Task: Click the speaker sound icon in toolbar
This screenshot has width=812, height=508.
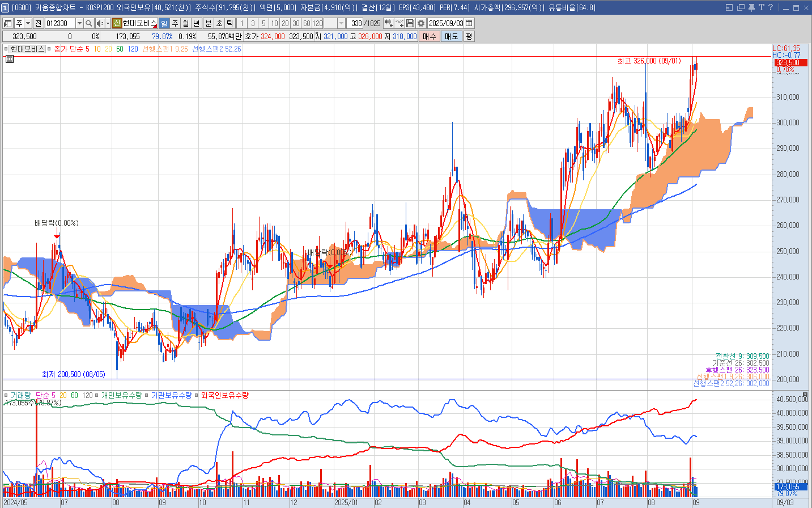Action: [x=100, y=23]
